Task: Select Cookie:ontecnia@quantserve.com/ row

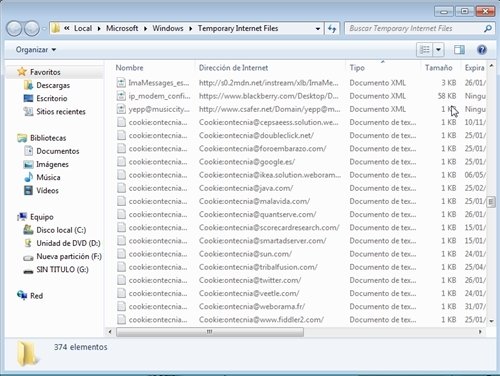Action: pos(301,214)
